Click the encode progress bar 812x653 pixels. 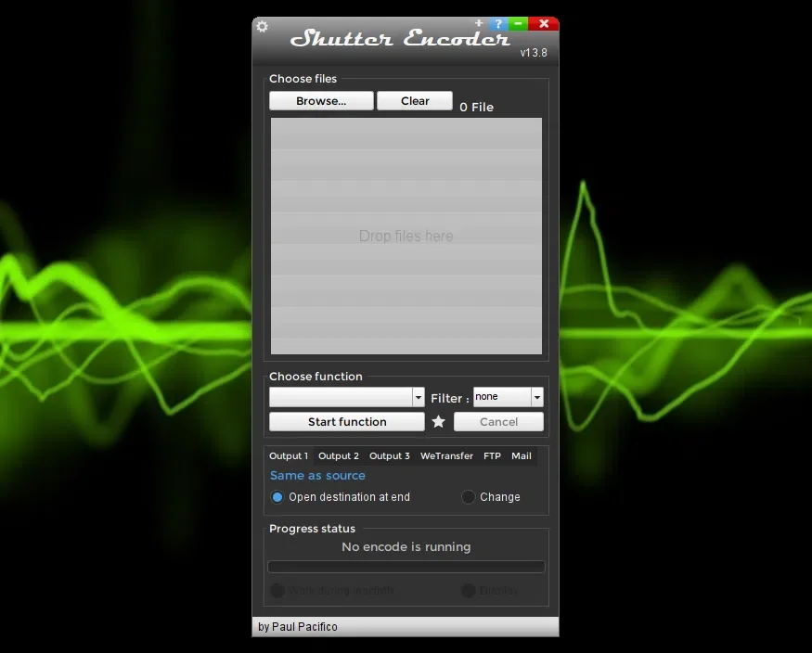click(406, 566)
